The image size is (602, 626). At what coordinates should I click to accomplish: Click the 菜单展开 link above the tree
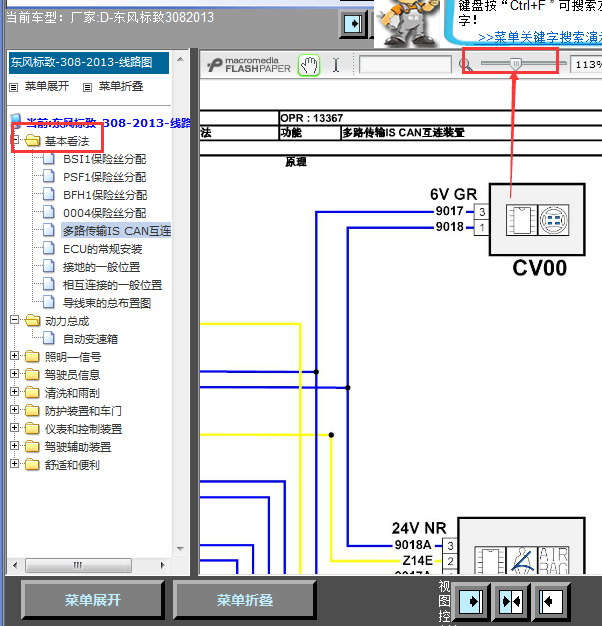(47, 86)
